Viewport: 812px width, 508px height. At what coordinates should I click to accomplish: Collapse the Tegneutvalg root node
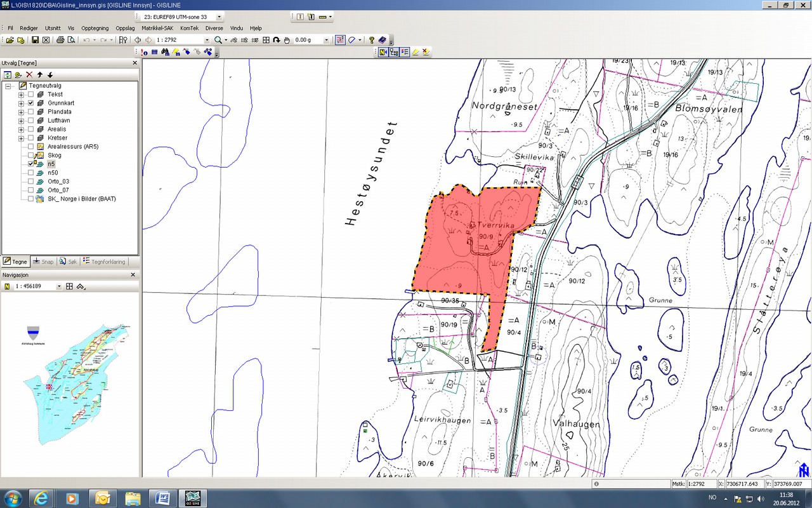point(8,86)
